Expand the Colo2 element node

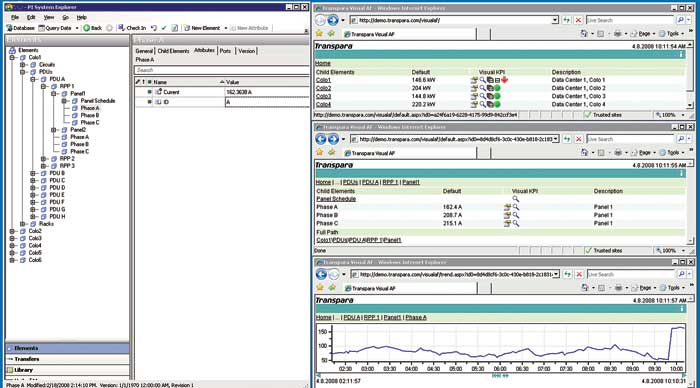12,231
